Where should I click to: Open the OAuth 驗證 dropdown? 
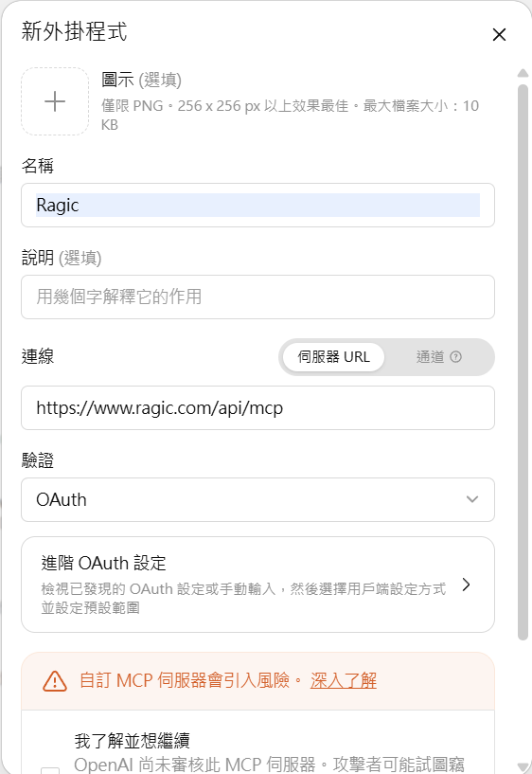[257, 499]
